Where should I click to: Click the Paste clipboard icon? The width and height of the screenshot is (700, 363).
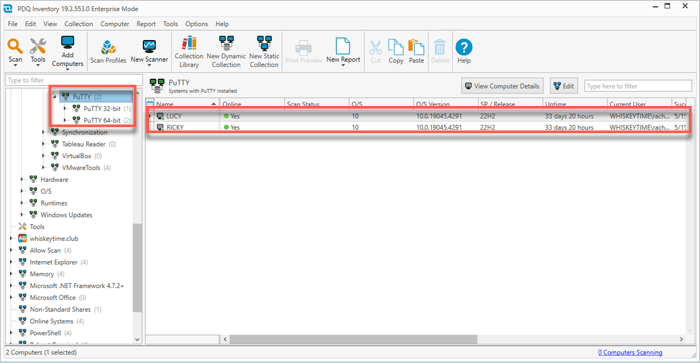tap(416, 47)
